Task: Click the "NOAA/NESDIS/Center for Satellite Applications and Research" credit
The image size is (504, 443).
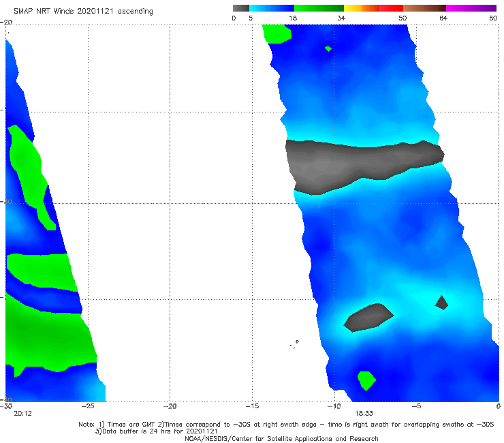Action: pos(281,438)
